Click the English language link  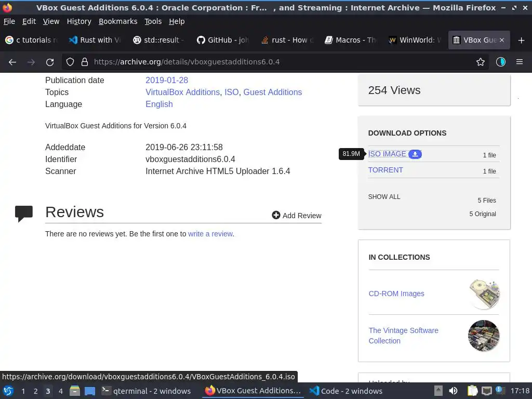159,104
